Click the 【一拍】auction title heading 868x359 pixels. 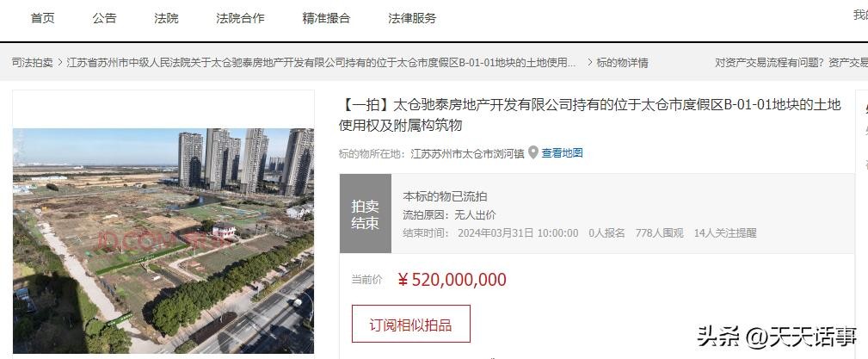(x=590, y=115)
